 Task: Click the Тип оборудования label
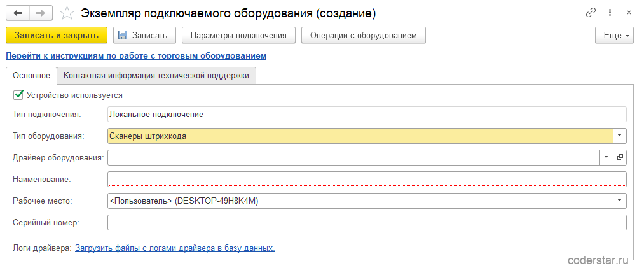click(x=48, y=136)
